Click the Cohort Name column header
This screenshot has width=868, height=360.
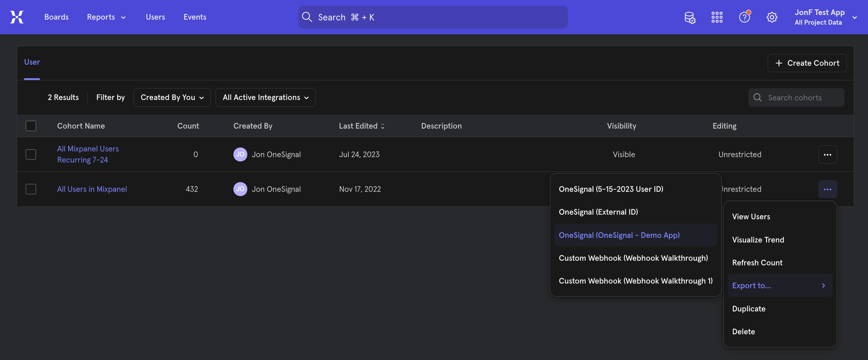81,126
